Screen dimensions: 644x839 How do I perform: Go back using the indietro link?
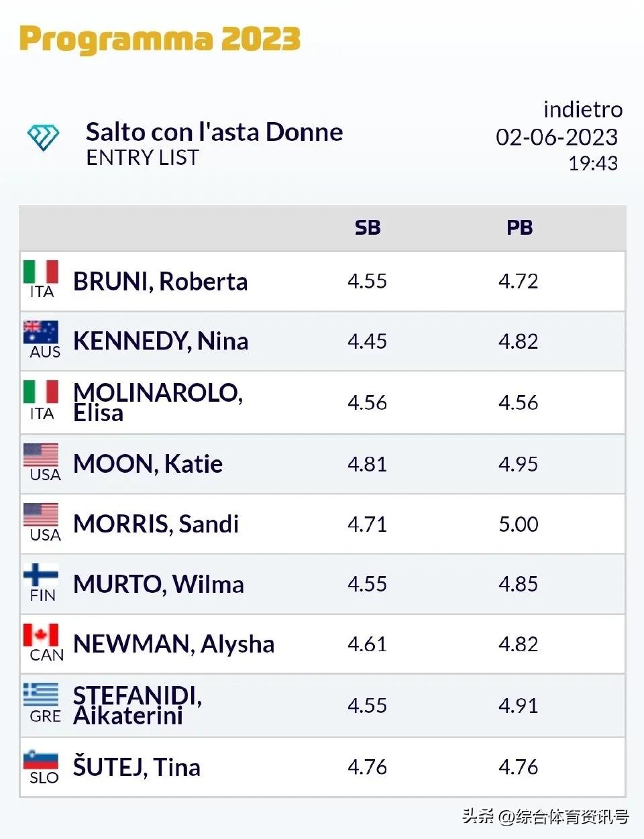coord(582,109)
